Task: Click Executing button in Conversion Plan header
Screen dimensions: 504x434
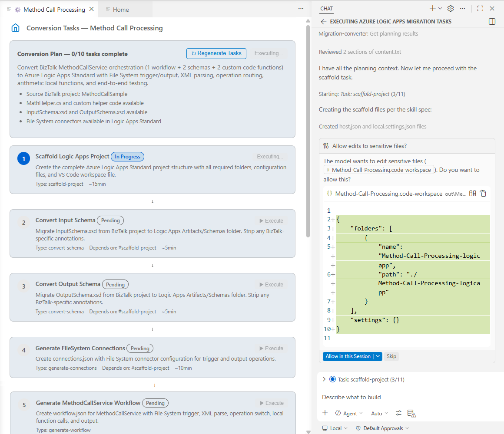Action: 269,53
